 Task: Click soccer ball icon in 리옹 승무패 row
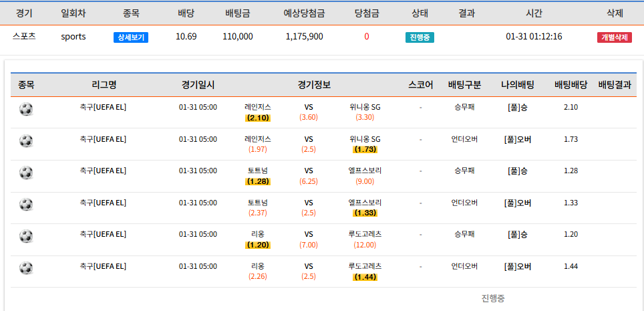[26, 236]
